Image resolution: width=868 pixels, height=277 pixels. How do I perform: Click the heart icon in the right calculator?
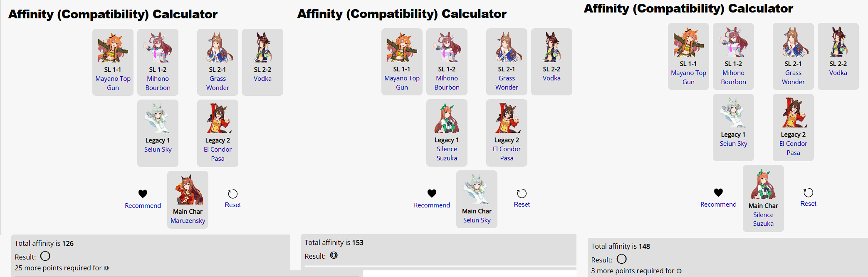(x=718, y=192)
